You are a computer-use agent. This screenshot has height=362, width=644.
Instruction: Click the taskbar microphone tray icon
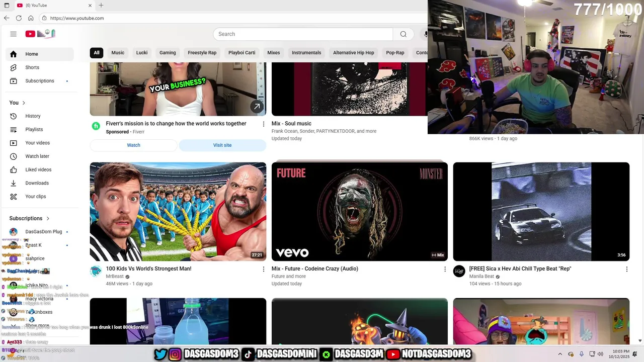click(x=582, y=354)
